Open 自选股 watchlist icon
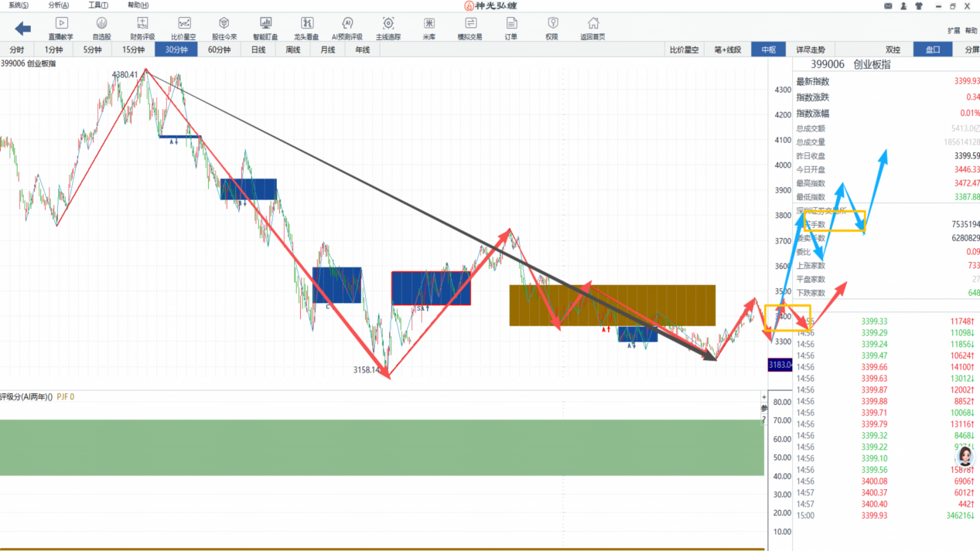 tap(101, 29)
